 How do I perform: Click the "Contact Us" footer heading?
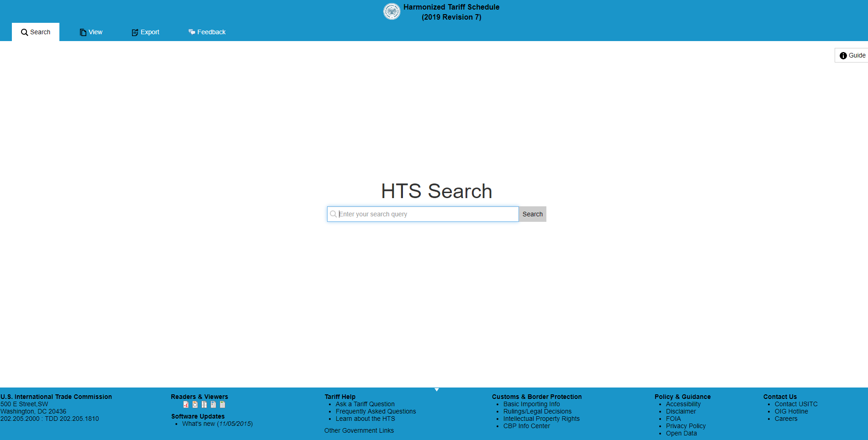pos(780,397)
